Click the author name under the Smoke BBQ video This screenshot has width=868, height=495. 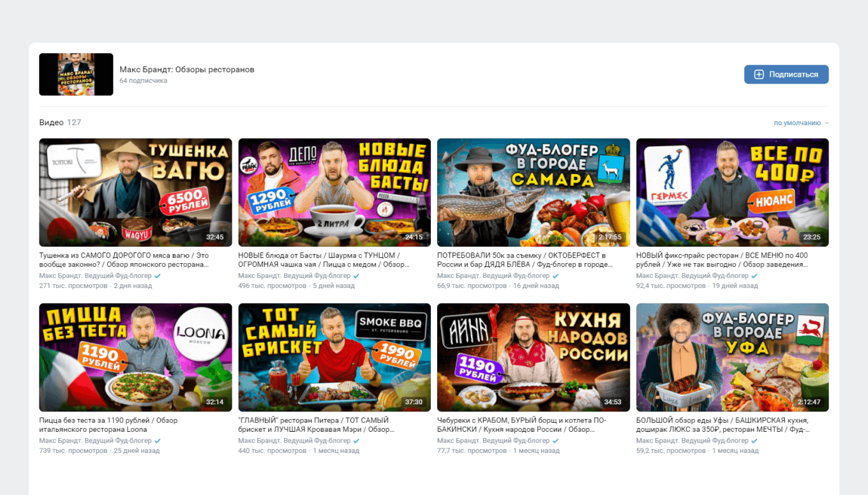pos(294,441)
